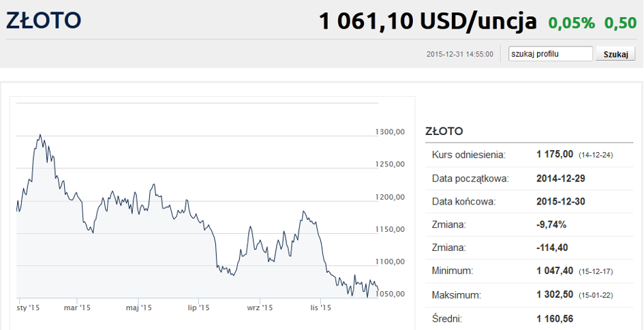Click the "wrz '15" axis label
The image size is (644, 330).
260,308
